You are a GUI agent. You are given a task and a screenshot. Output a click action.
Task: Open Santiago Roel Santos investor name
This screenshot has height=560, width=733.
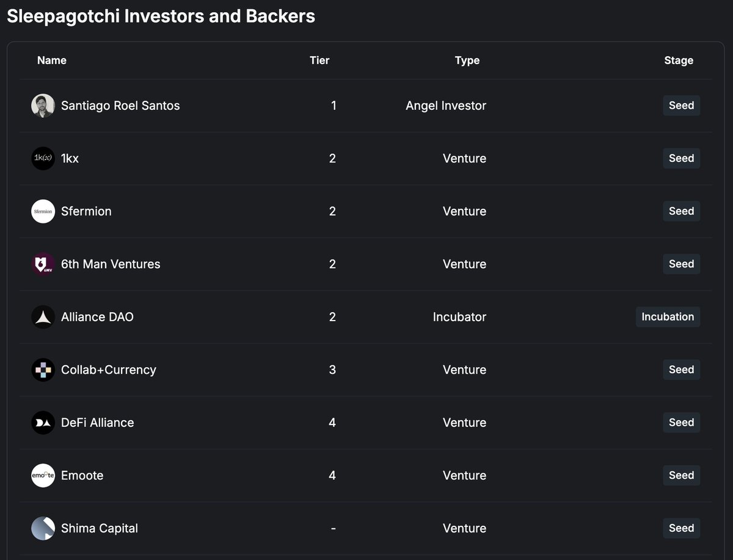tap(120, 106)
